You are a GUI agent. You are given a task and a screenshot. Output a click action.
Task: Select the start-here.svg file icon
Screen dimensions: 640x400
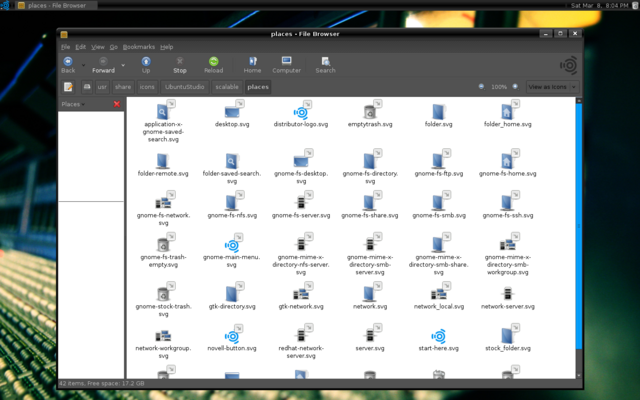coord(438,336)
